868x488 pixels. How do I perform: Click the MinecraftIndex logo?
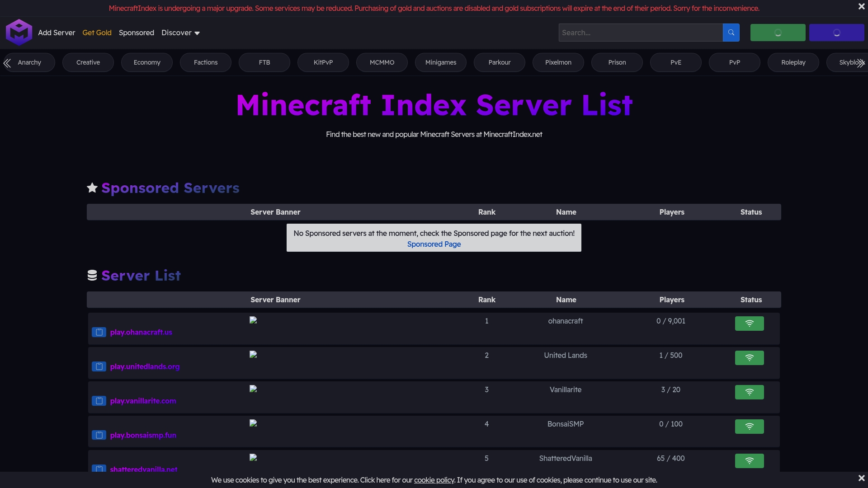19,32
